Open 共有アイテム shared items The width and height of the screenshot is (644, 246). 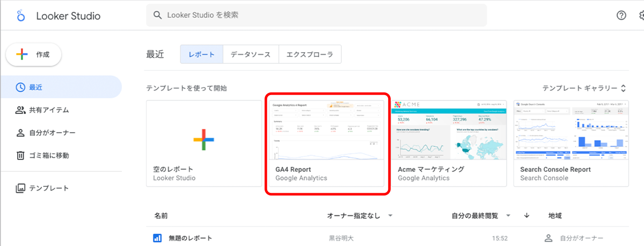[x=48, y=110]
